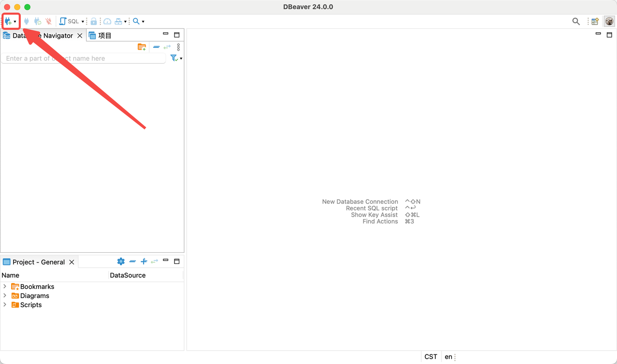617x364 pixels.
Task: Open the Navigator filter settings dropdown
Action: [181, 58]
